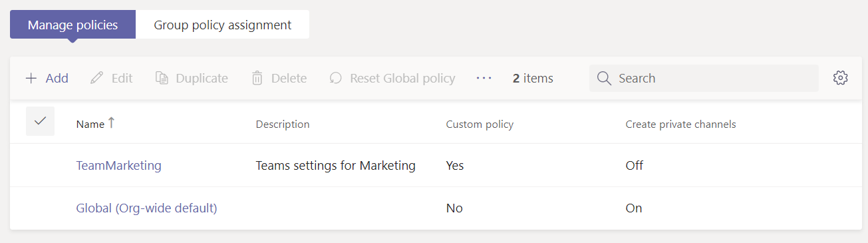Screen dimensions: 868x243
Task: Open the more options ellipsis menu
Action: 484,78
